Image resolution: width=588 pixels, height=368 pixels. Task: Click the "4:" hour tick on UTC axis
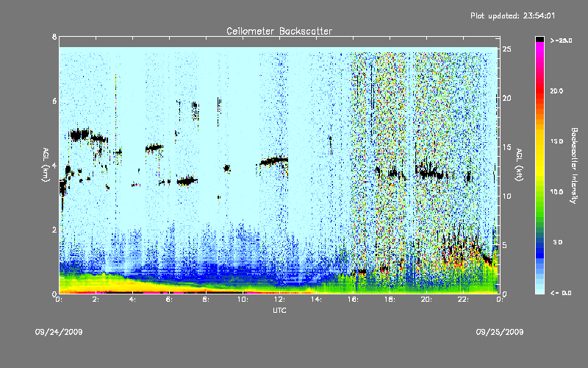click(133, 300)
